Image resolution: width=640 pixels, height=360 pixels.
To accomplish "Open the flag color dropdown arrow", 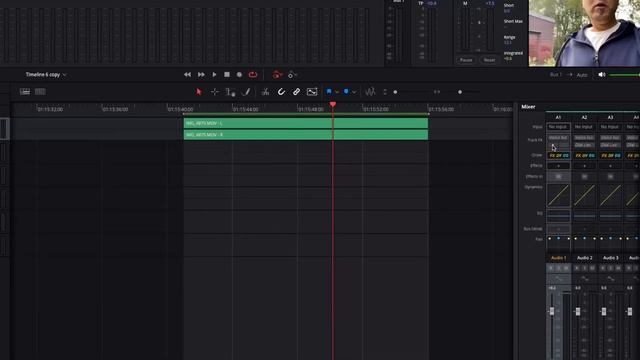I will [337, 92].
